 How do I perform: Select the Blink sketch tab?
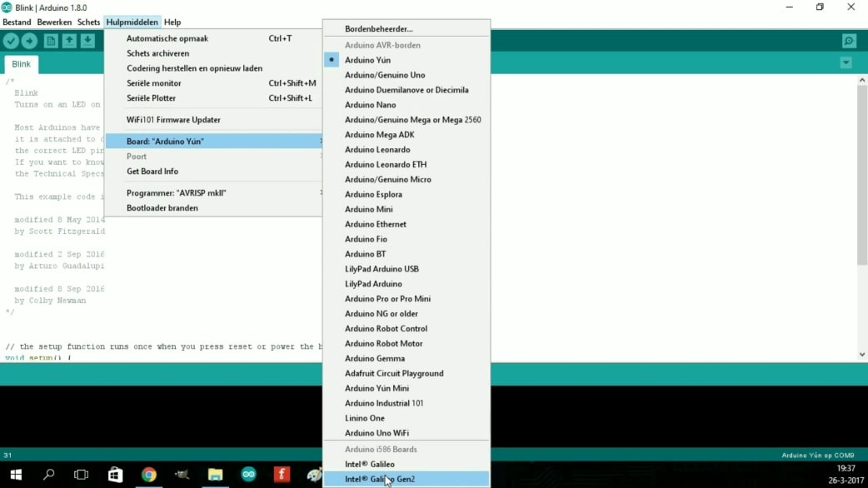coord(21,64)
